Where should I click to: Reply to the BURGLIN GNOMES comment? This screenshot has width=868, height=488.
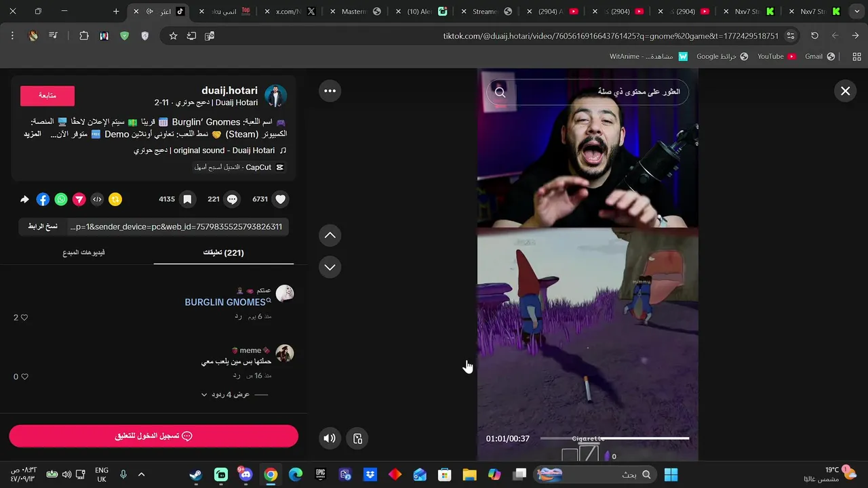239,316
